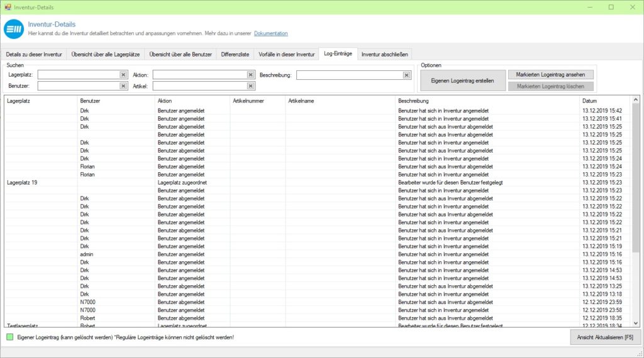Click the green Eigener Logeintrag legend swatch
This screenshot has height=358, width=644.
(10, 337)
